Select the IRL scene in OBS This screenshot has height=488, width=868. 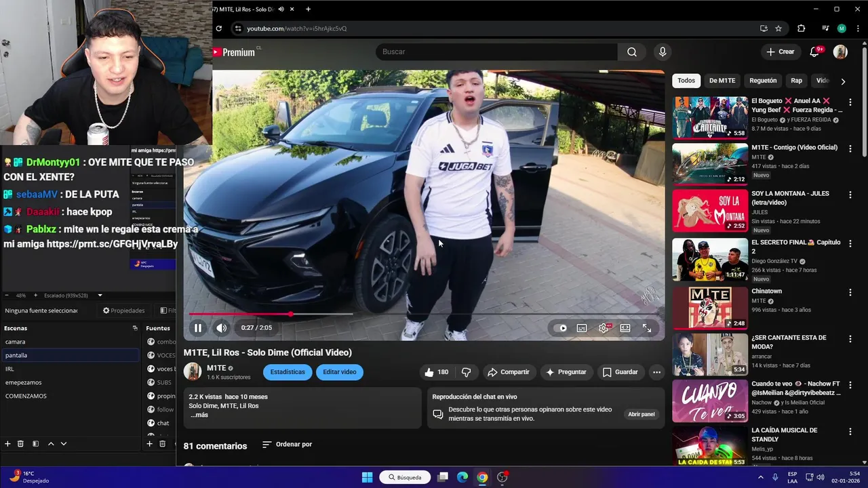tap(70, 369)
